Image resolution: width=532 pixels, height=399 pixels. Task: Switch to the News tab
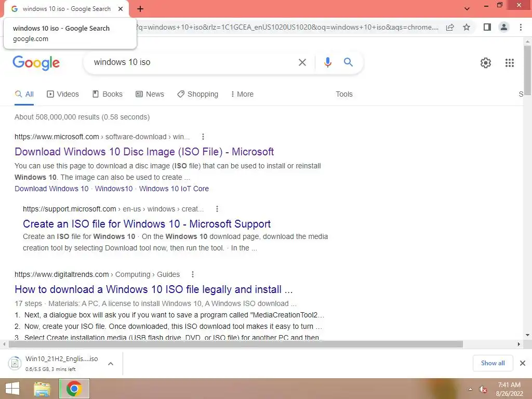tap(150, 94)
